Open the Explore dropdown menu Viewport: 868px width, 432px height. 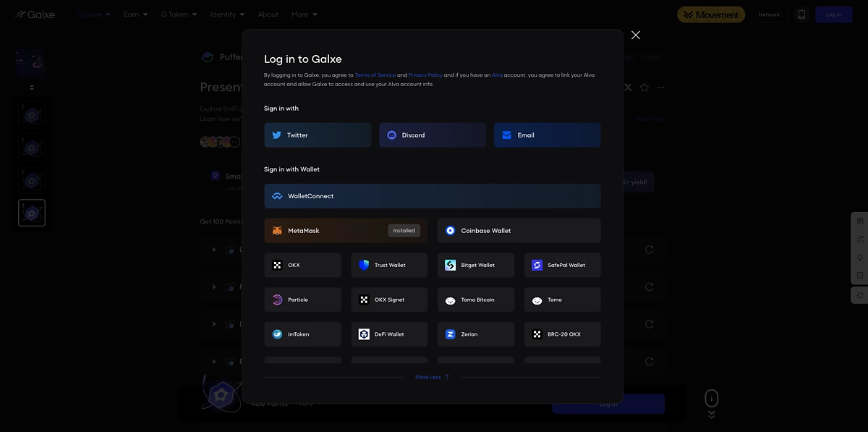point(93,14)
